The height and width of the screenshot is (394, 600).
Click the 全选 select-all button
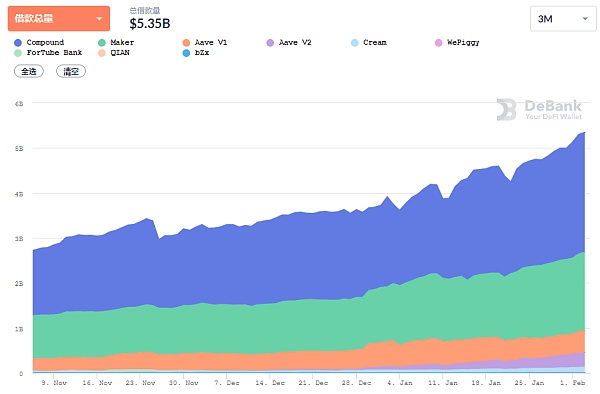(29, 71)
